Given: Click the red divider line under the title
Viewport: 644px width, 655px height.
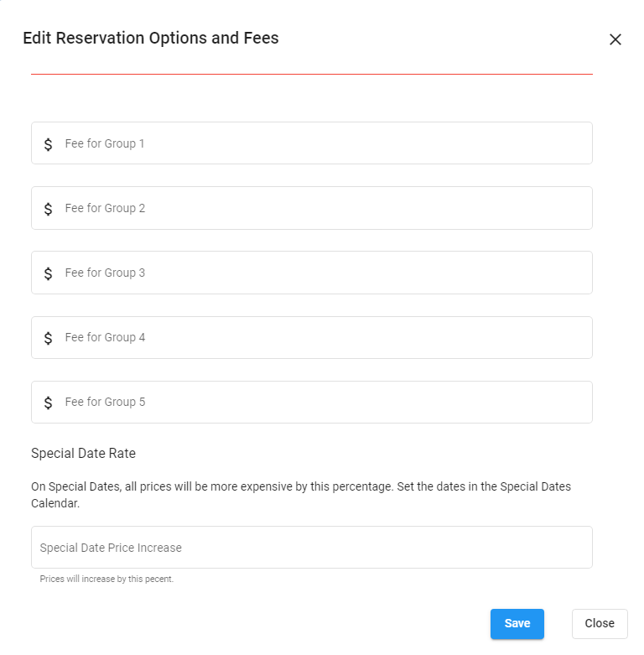Looking at the screenshot, I should [311, 74].
